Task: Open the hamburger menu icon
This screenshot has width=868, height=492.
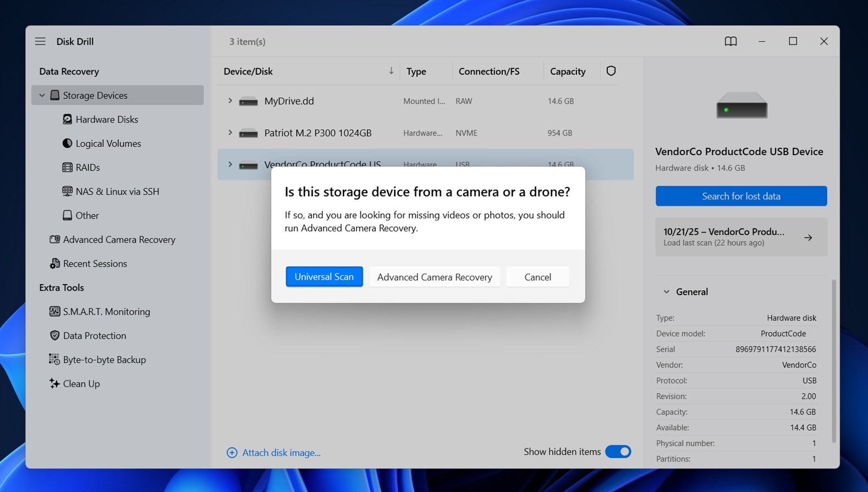Action: click(40, 41)
